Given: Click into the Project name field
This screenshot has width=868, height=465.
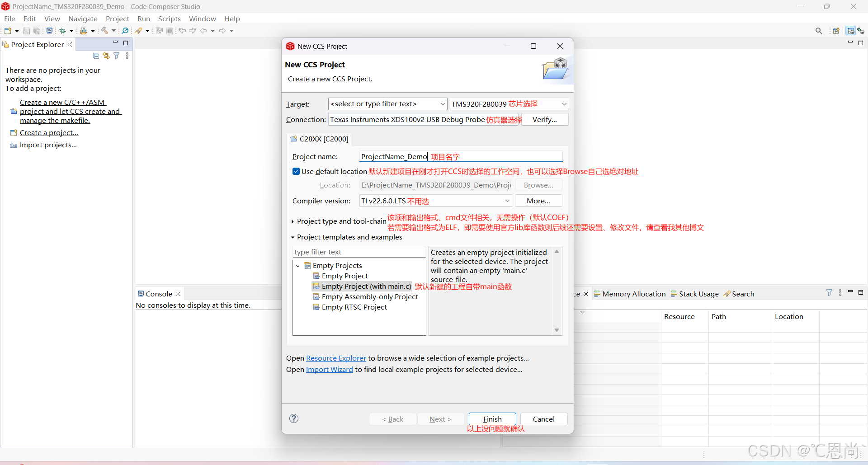Looking at the screenshot, I should 461,156.
